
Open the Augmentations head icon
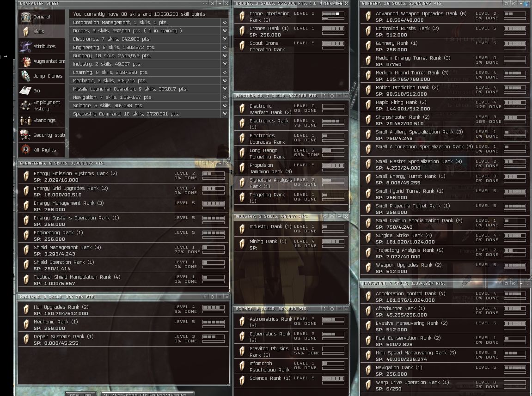click(x=26, y=61)
